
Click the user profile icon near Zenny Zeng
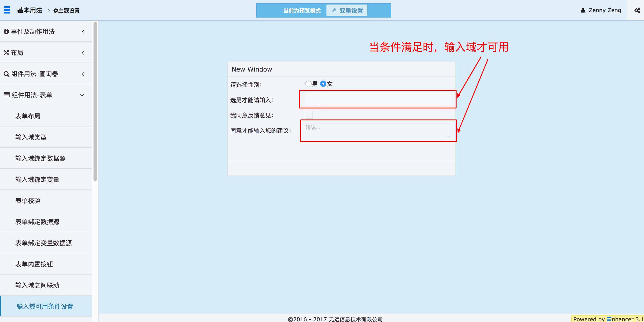click(583, 10)
